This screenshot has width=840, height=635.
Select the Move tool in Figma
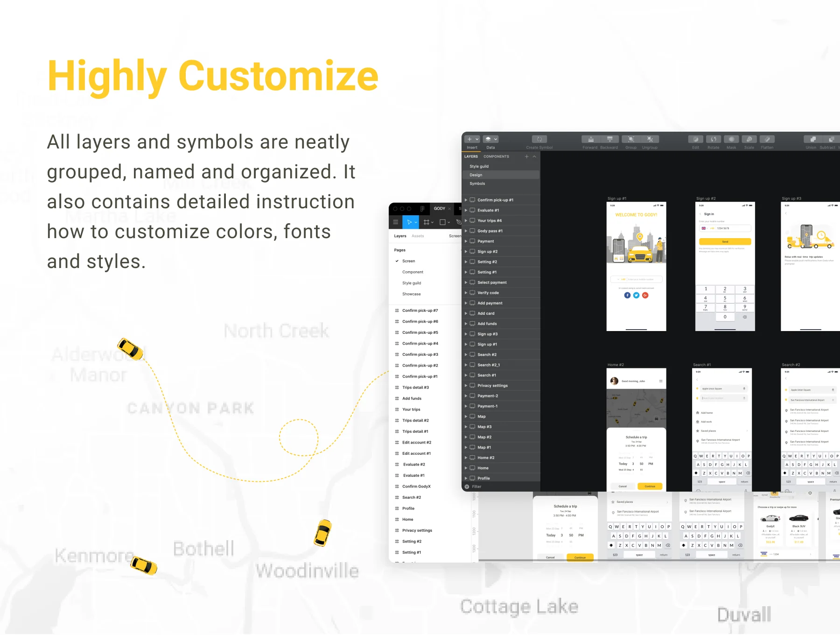pos(409,222)
